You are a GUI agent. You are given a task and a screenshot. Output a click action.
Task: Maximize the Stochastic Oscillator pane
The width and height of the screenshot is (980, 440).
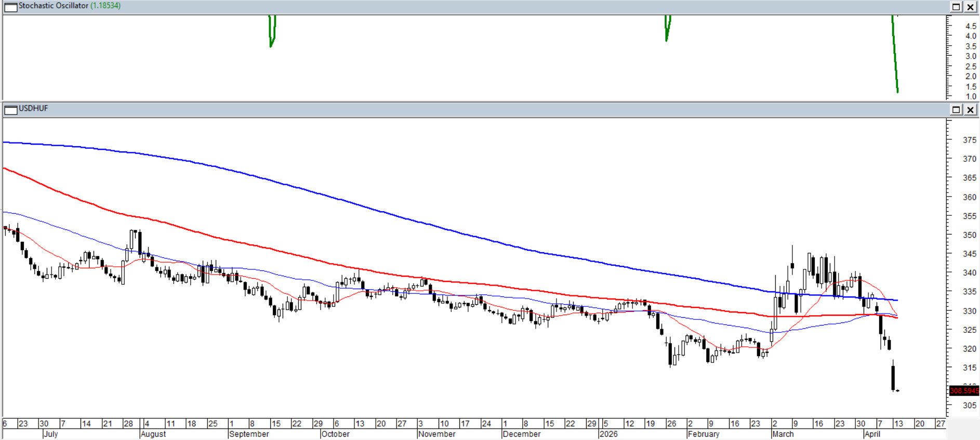(956, 7)
